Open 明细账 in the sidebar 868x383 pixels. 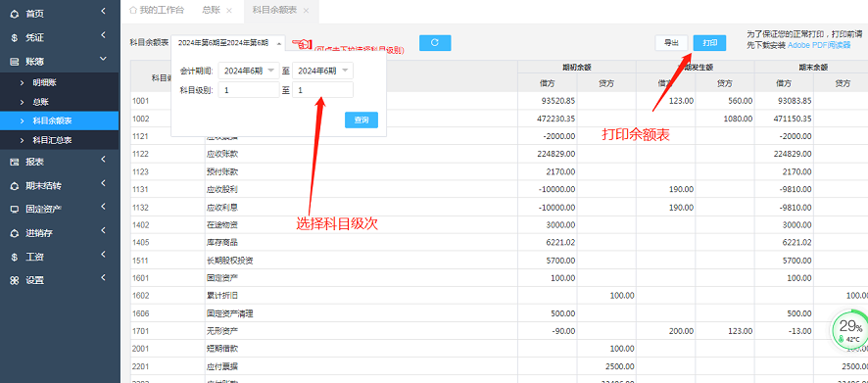[45, 83]
